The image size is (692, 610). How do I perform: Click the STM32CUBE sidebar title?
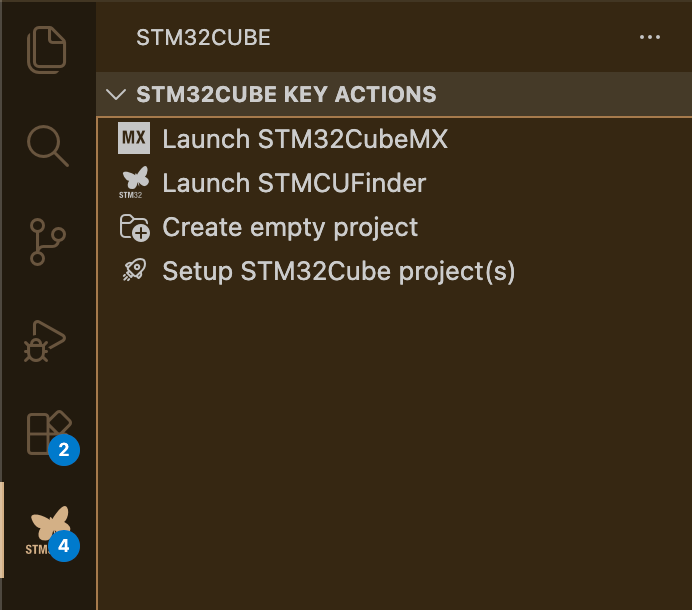pyautogui.click(x=203, y=38)
